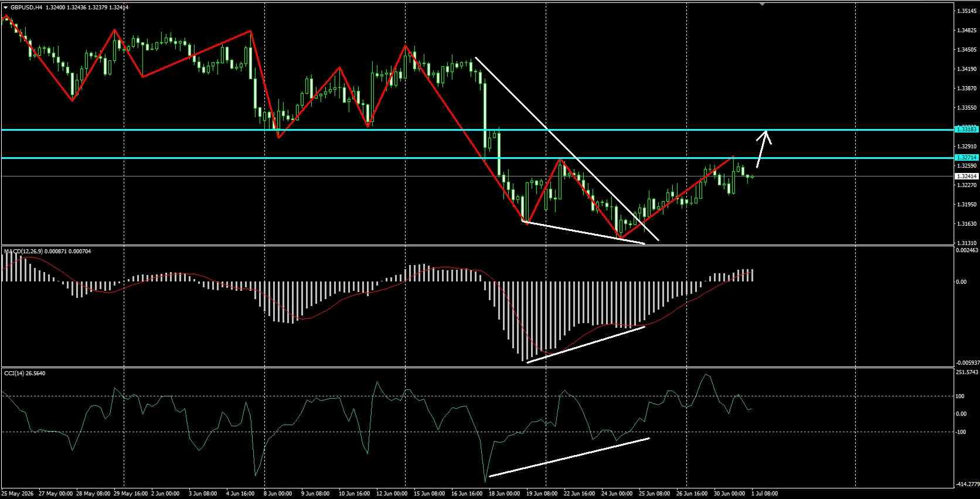The image size is (980, 499).
Task: Click the 1.34505 price scale value
Action: (x=967, y=50)
